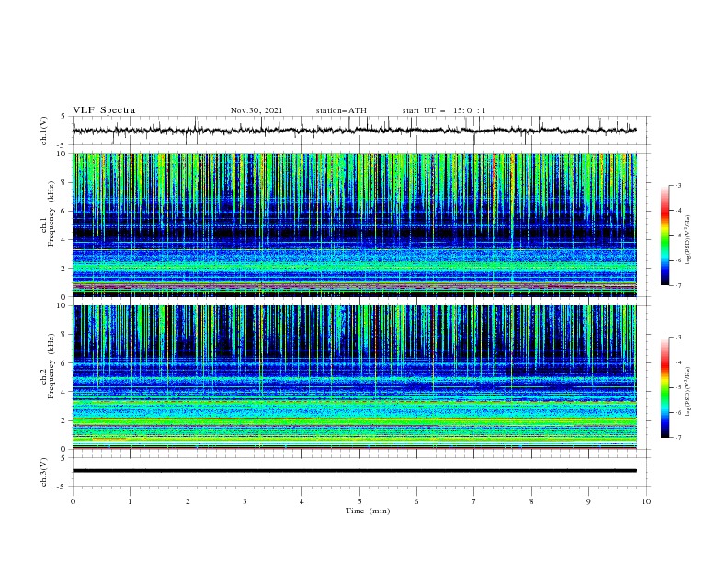The image size is (728, 563).
Task: Click the "VLF Spectra" title text
Action: tap(104, 110)
